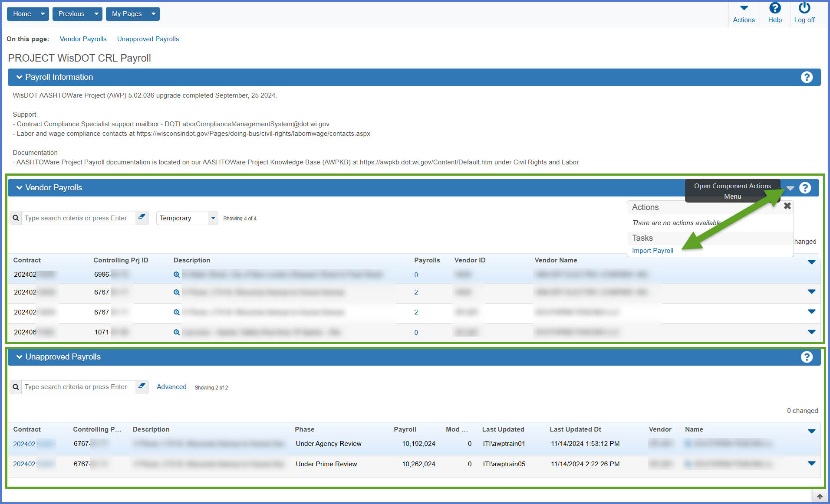Open payrolls count link for 6996- row
This screenshot has width=830, height=504.
point(416,275)
